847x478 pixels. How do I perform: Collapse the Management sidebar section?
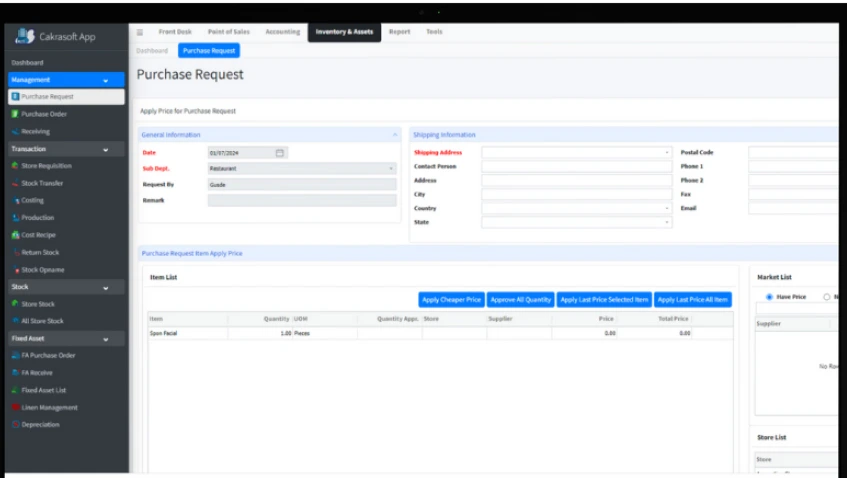(x=106, y=80)
